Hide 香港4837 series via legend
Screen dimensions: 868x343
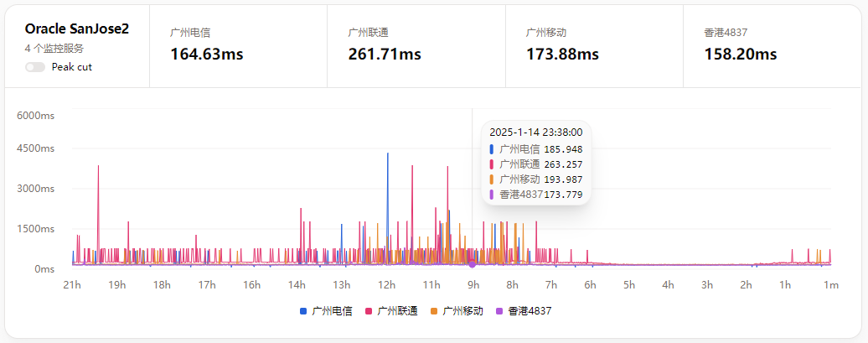click(530, 311)
